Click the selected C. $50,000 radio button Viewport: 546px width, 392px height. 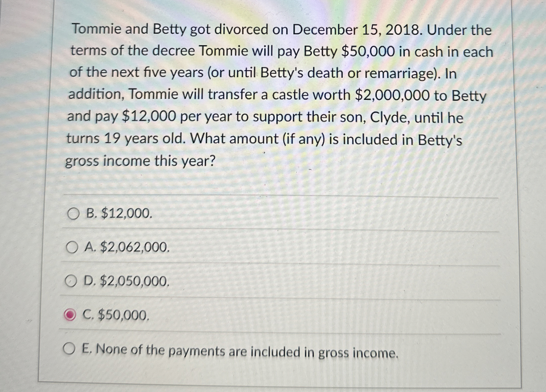(70, 315)
